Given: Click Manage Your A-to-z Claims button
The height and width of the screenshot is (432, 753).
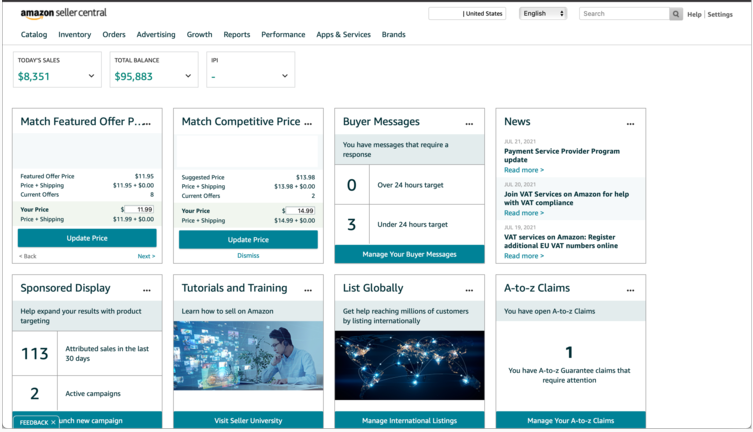Looking at the screenshot, I should 571,420.
